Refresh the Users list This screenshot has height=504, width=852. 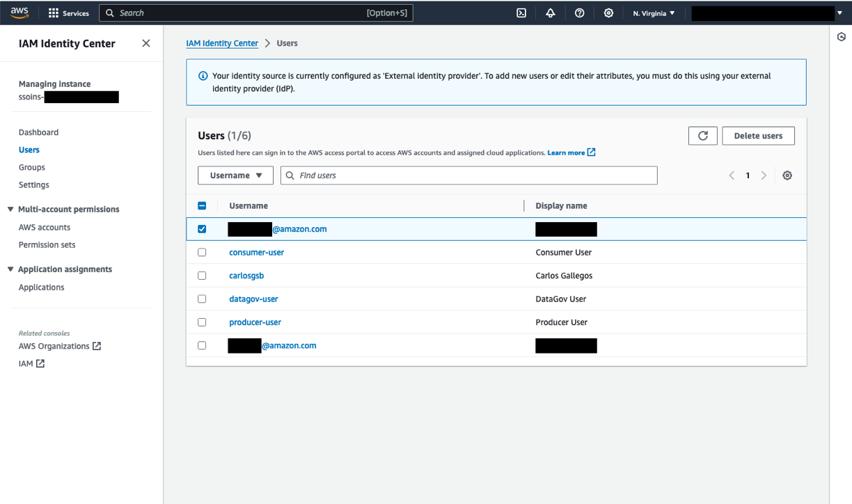click(702, 135)
